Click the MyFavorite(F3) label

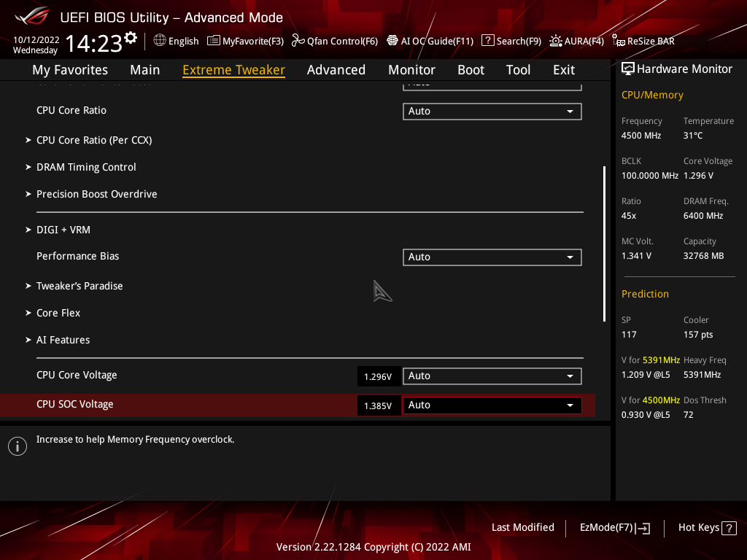(253, 42)
